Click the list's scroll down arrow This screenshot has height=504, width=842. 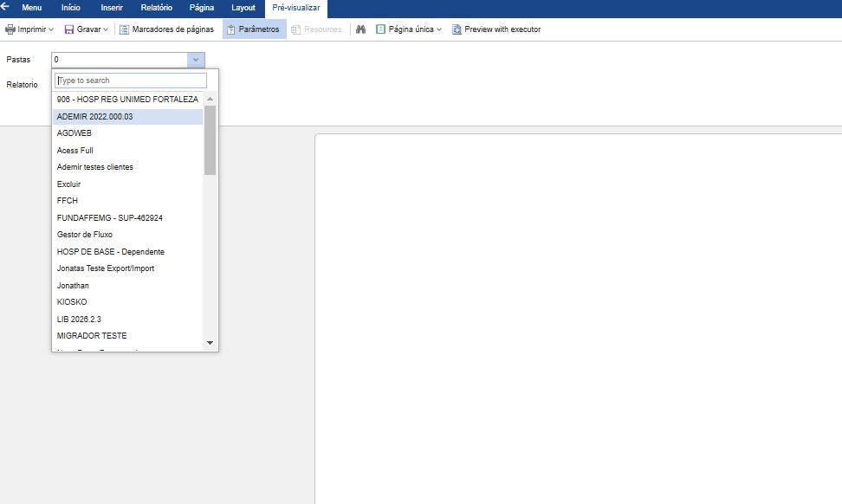pyautogui.click(x=210, y=342)
